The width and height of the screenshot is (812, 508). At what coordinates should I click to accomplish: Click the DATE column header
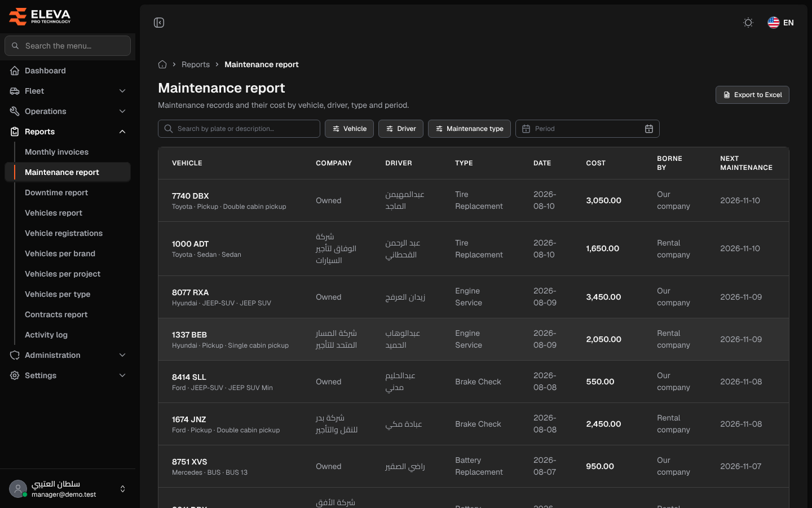coord(542,163)
